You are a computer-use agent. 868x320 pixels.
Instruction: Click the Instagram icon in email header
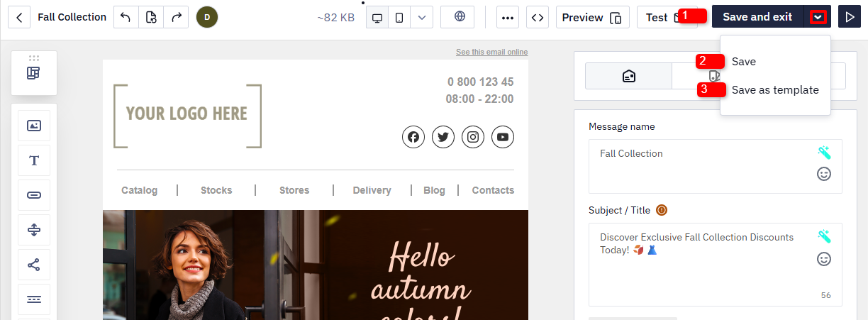(473, 137)
